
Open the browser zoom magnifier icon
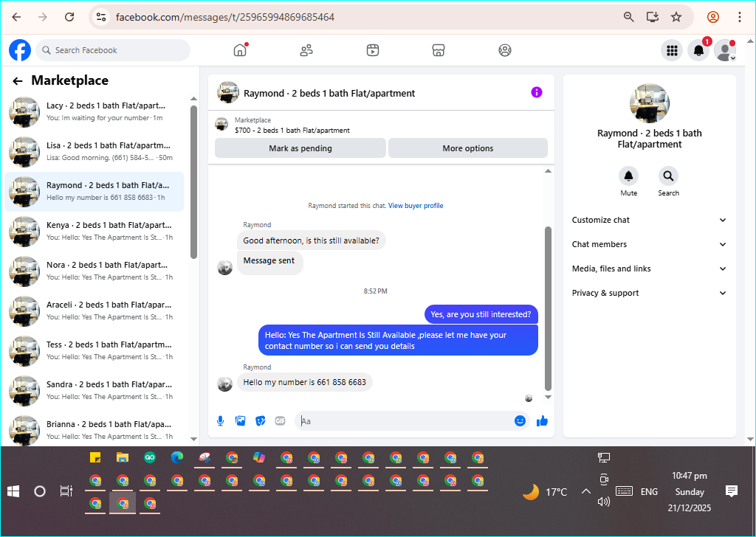coord(628,17)
